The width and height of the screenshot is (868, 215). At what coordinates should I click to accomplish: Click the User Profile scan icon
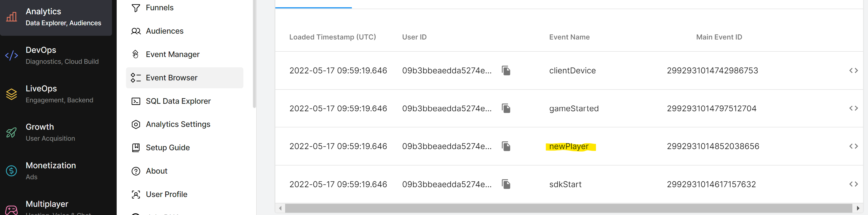(136, 194)
